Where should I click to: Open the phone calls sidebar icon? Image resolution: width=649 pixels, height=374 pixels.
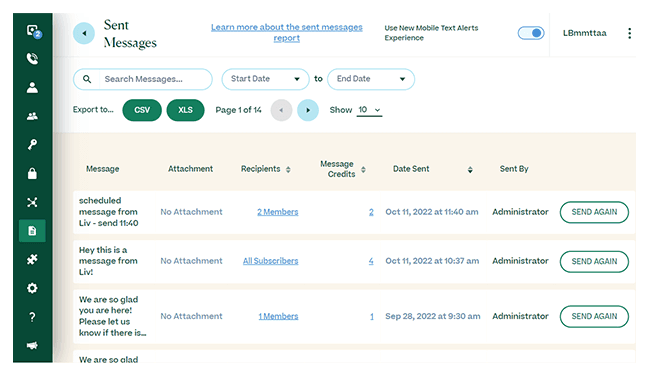[32, 58]
